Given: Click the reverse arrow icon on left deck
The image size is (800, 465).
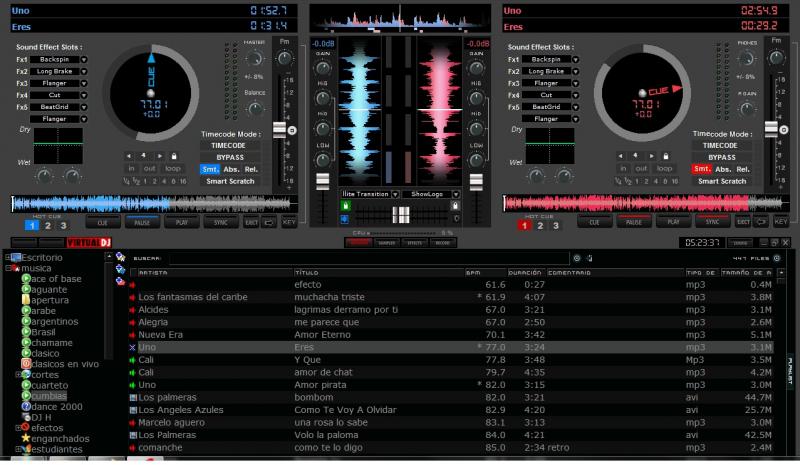Looking at the screenshot, I should coord(269,223).
